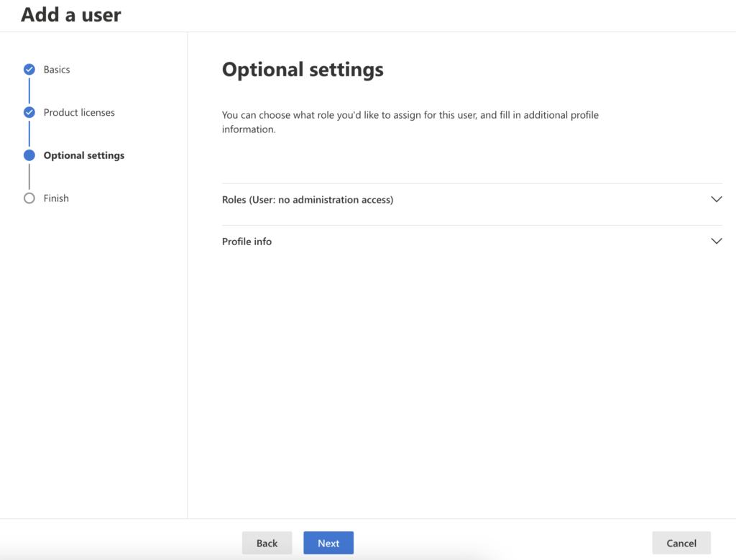The height and width of the screenshot is (560, 736).
Task: Click the Product licenses checkmark icon
Action: click(x=29, y=112)
